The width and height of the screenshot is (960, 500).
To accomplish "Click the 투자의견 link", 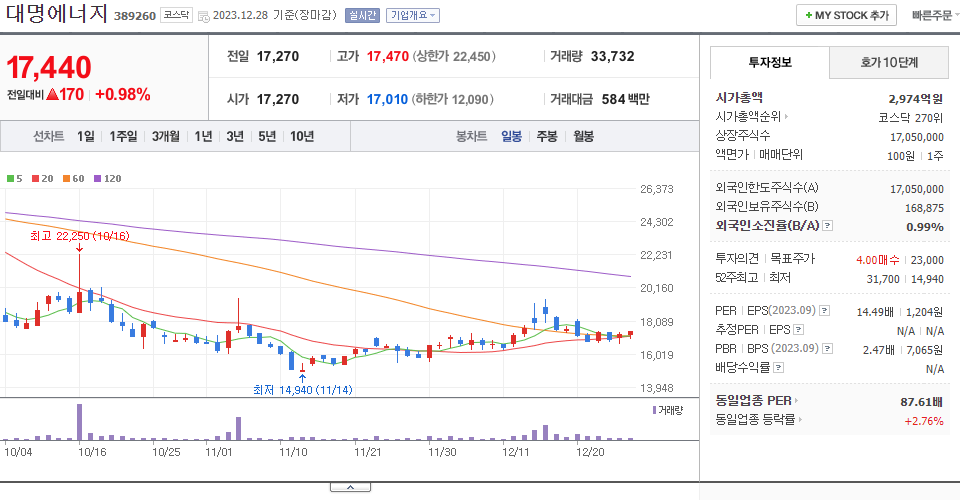I will [x=737, y=259].
